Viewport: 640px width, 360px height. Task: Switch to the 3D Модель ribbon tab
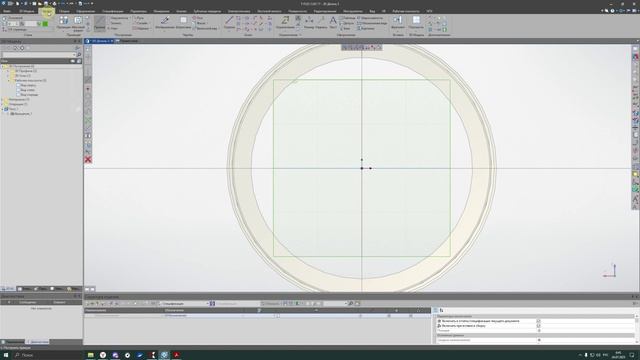point(27,11)
